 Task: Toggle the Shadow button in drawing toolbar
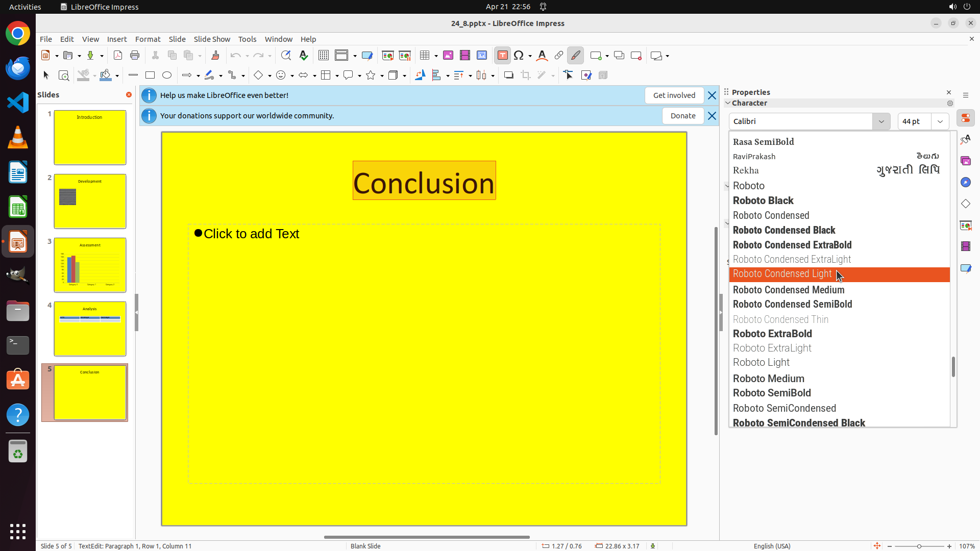[x=508, y=76]
